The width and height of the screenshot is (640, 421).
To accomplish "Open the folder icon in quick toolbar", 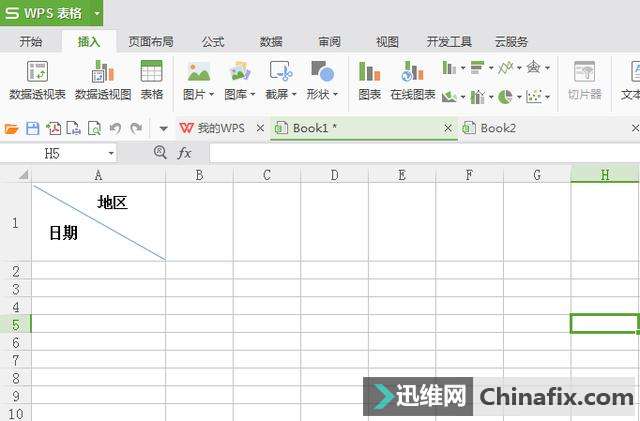I will pyautogui.click(x=12, y=128).
